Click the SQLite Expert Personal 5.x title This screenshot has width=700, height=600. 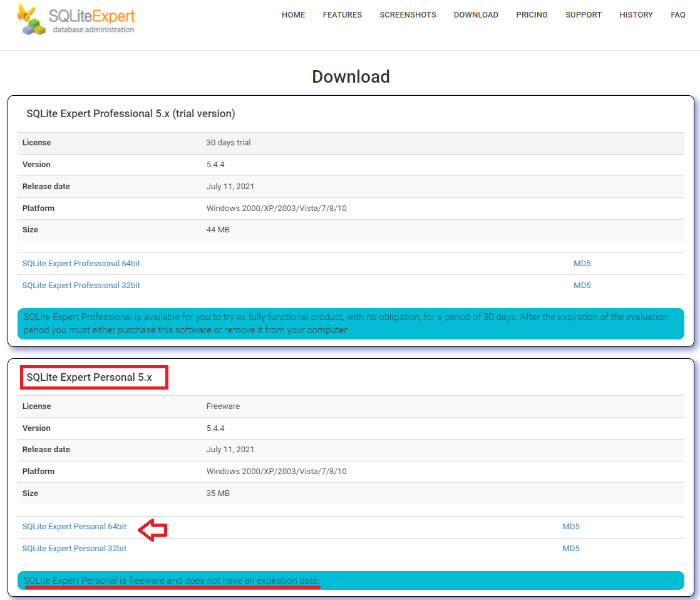coord(93,377)
